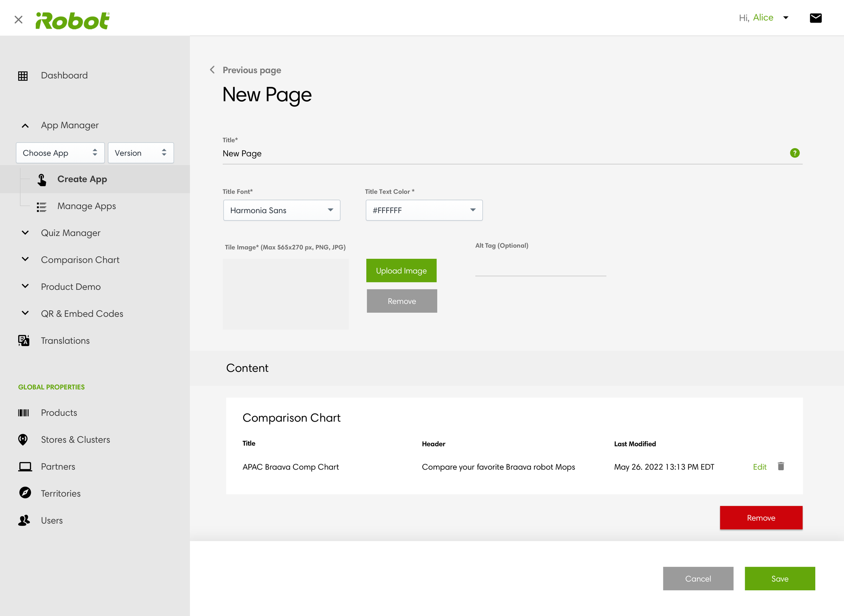Click the Alt Tag input field
Image resolution: width=844 pixels, height=616 pixels.
pyautogui.click(x=540, y=268)
